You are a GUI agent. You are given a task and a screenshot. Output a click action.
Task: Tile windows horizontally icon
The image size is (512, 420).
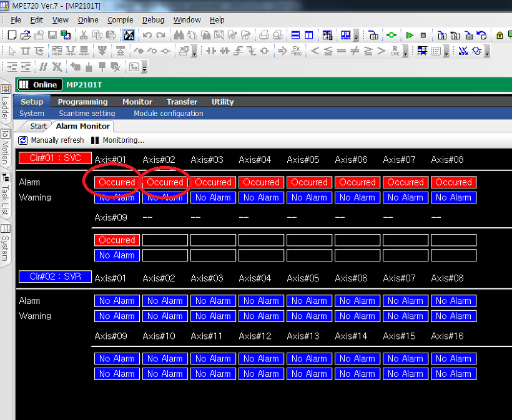(x=295, y=35)
